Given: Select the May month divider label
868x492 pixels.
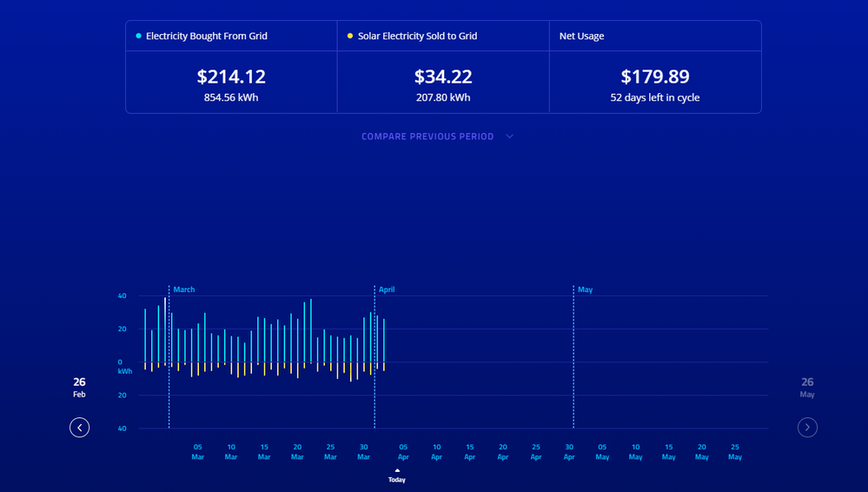Looking at the screenshot, I should click(x=586, y=289).
